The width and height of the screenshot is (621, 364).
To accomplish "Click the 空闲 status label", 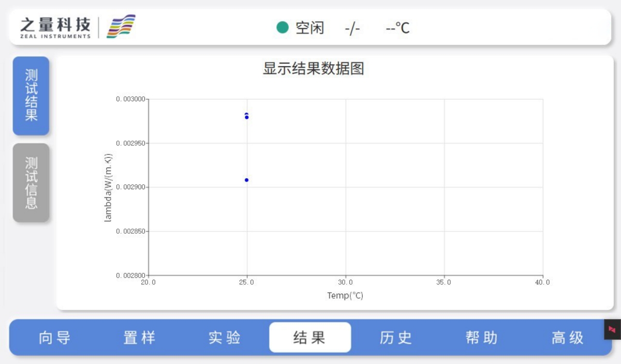I will pos(309,28).
